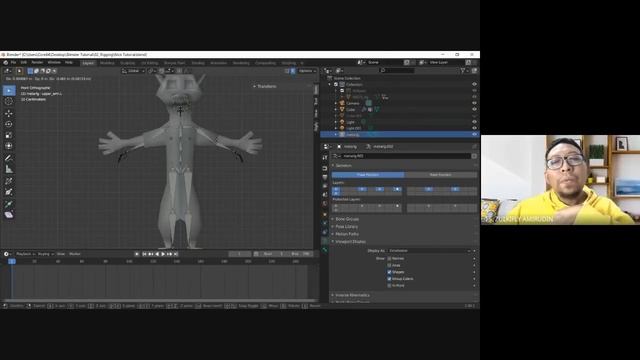This screenshot has width=640, height=360.
Task: Jump to timeline start frame
Action: click(144, 254)
